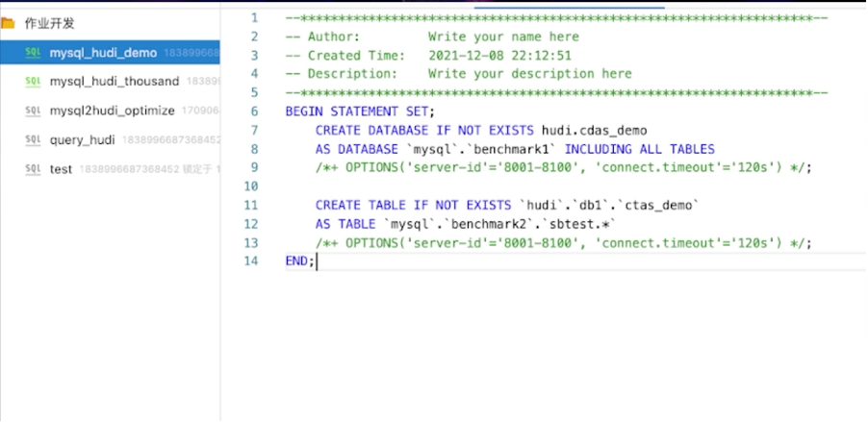Image resolution: width=868 pixels, height=422 pixels.
Task: Click the OPTIONS hint on line 9
Action: (564, 167)
